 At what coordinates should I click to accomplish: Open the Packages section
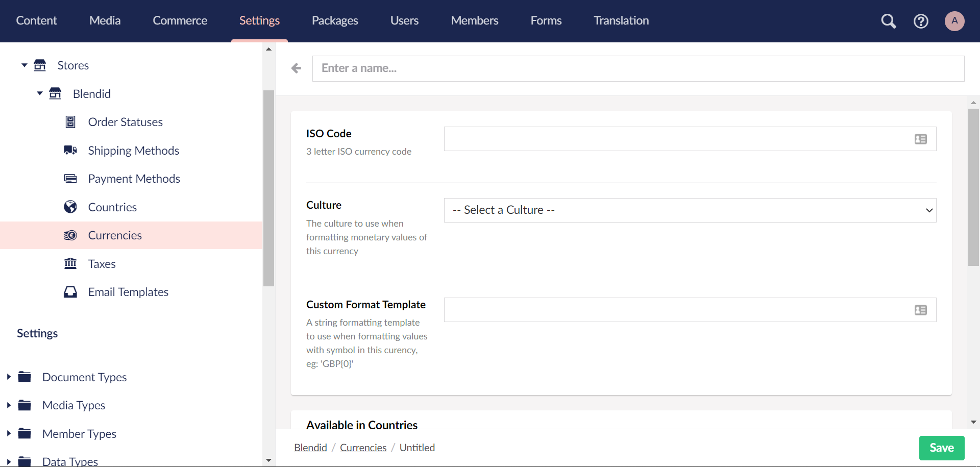click(x=335, y=20)
